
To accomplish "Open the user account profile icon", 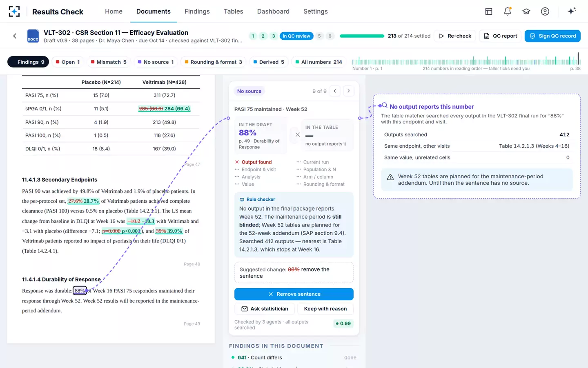I will pos(545,11).
